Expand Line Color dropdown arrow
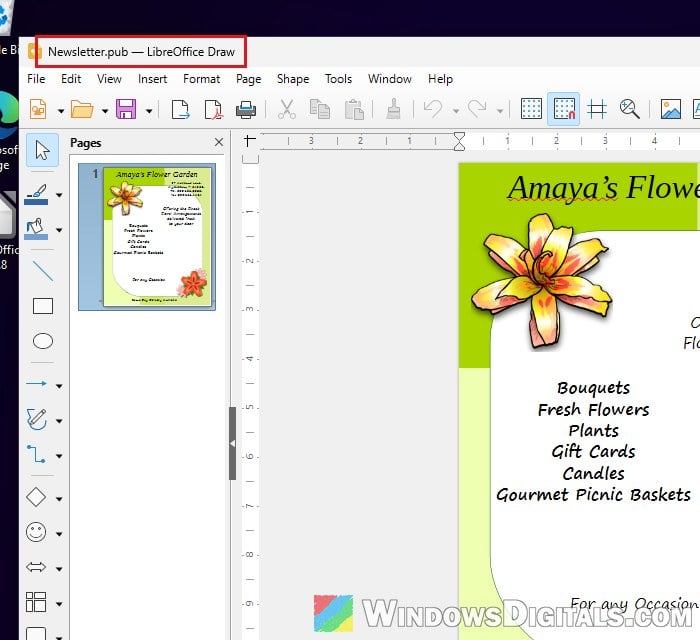The width and height of the screenshot is (700, 640). (59, 195)
